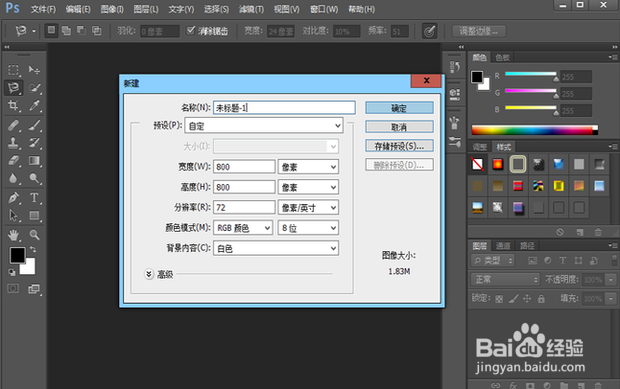
Task: Toggle the anti-alias checkbox
Action: click(191, 30)
